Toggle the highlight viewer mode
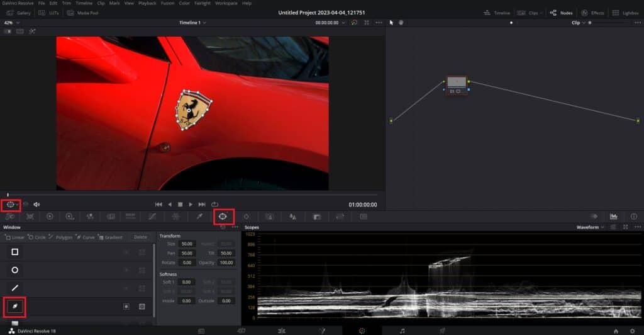Viewport: 644px width, 335px height. click(32, 31)
